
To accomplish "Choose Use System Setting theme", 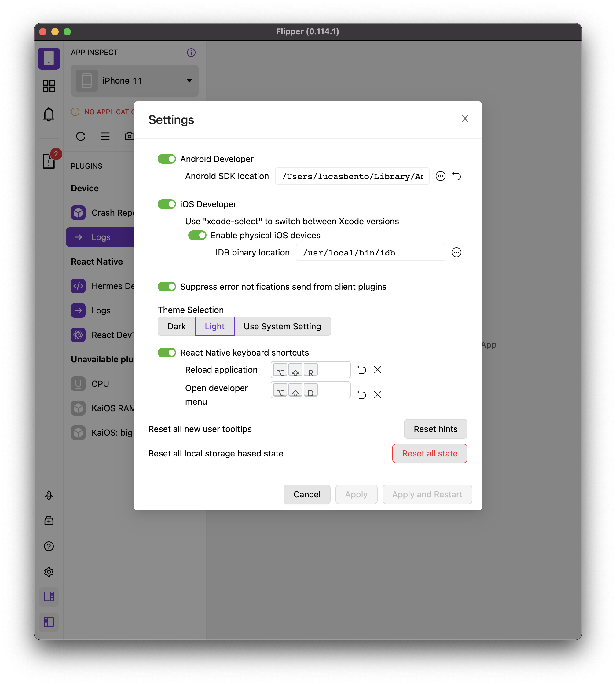I will (282, 326).
